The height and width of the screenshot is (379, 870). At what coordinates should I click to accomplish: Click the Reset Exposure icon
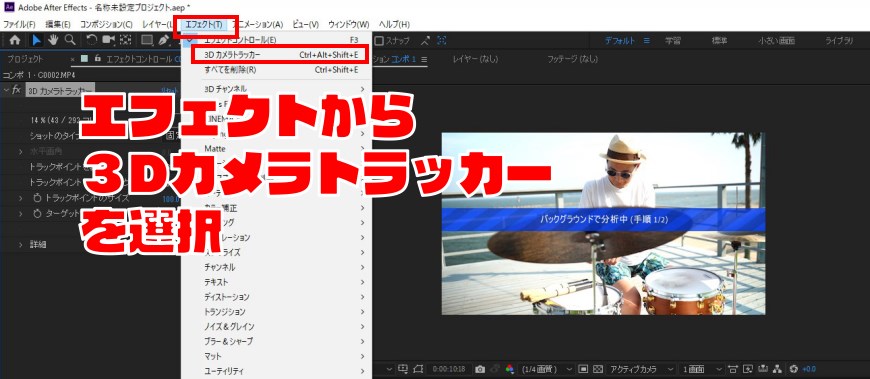pyautogui.click(x=793, y=369)
